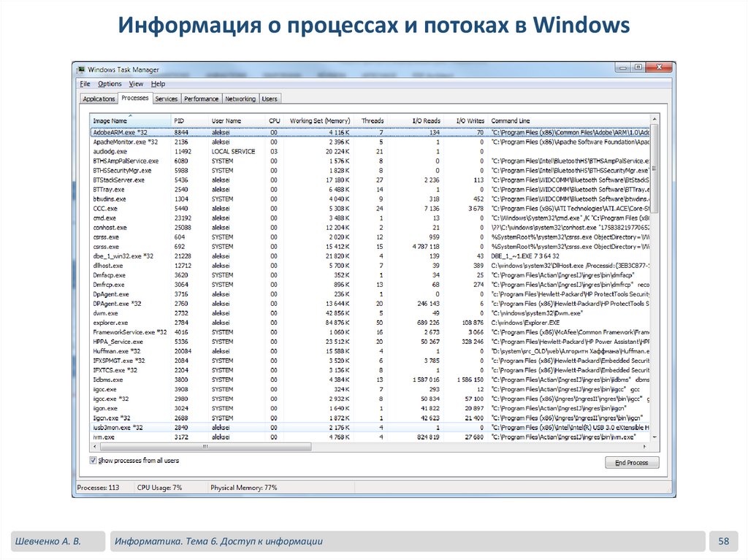Image resolution: width=748 pixels, height=560 pixels.
Task: Click the vertical scrollbar up arrow
Action: tap(654, 119)
